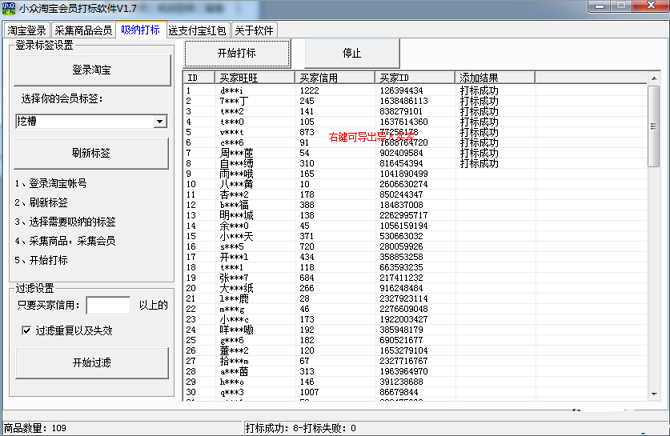The width and height of the screenshot is (670, 436).
Task: Click the 登录淘宝 button
Action: 92,70
